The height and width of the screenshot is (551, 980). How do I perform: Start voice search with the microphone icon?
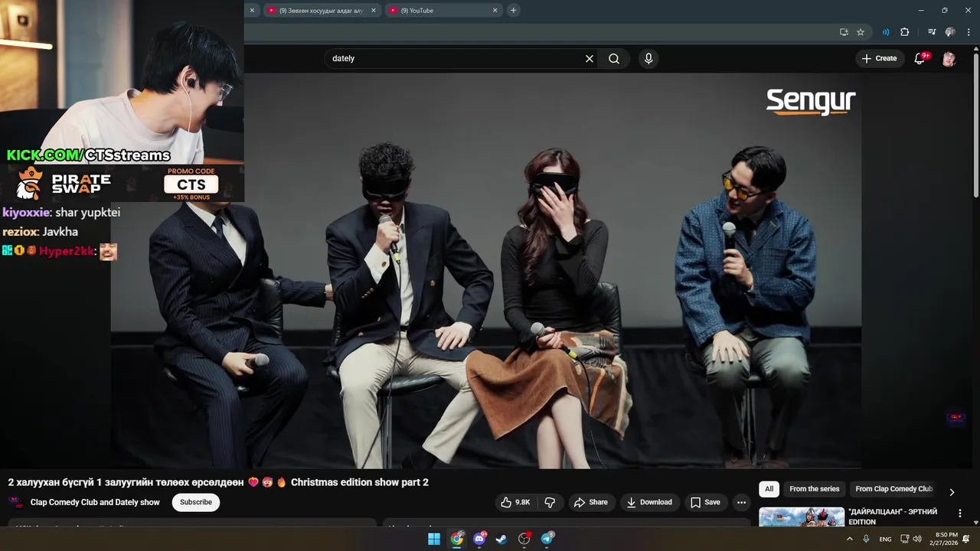(648, 58)
